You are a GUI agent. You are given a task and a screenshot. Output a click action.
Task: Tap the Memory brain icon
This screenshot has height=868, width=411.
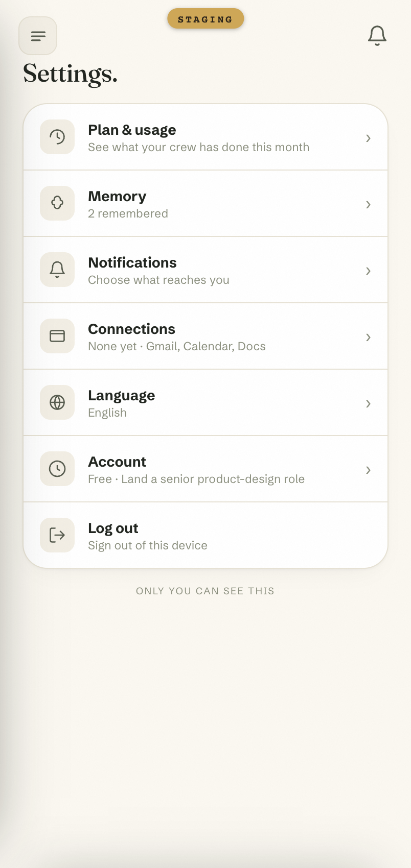[57, 203]
